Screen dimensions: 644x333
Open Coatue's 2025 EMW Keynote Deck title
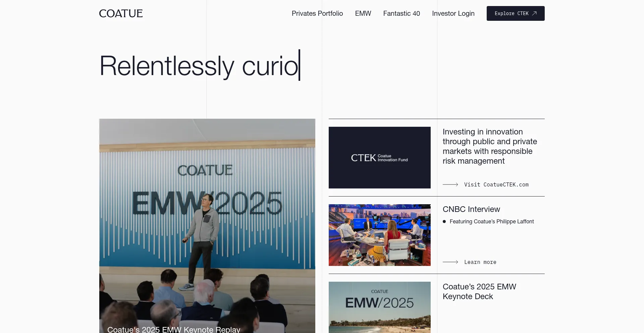(479, 291)
